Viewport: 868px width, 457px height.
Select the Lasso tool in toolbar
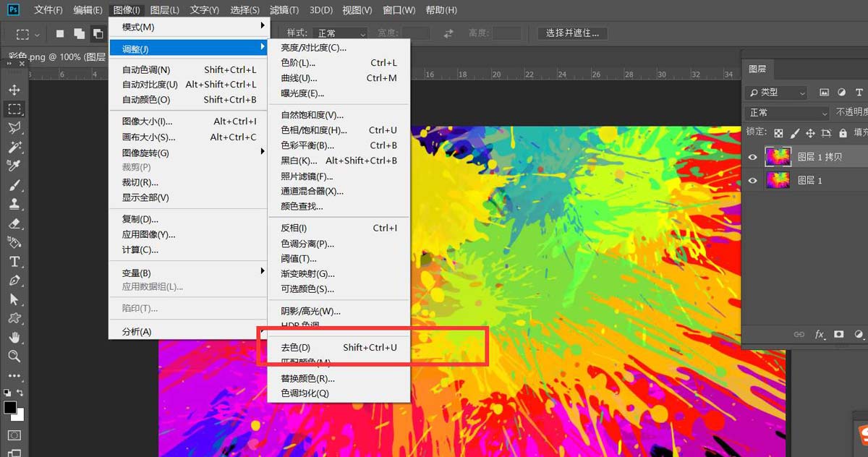tap(14, 128)
